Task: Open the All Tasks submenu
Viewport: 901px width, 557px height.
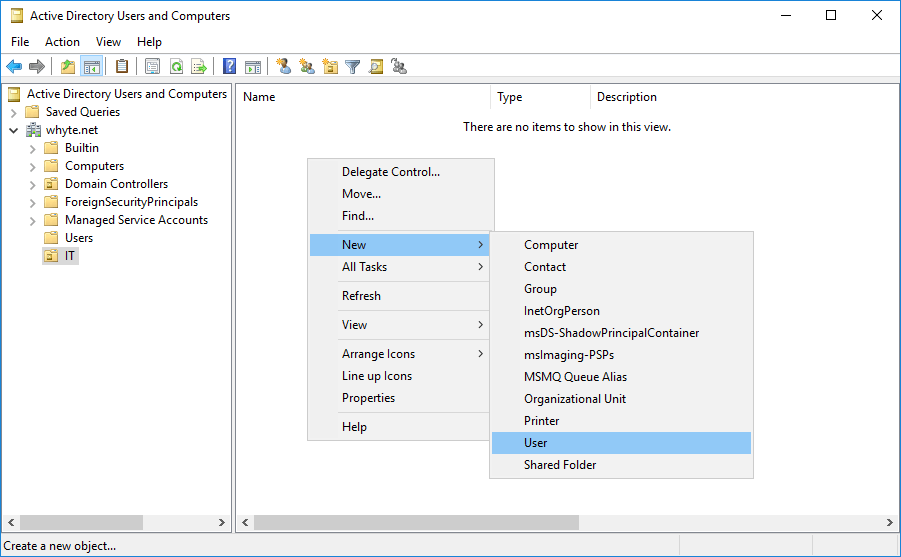Action: pos(399,267)
